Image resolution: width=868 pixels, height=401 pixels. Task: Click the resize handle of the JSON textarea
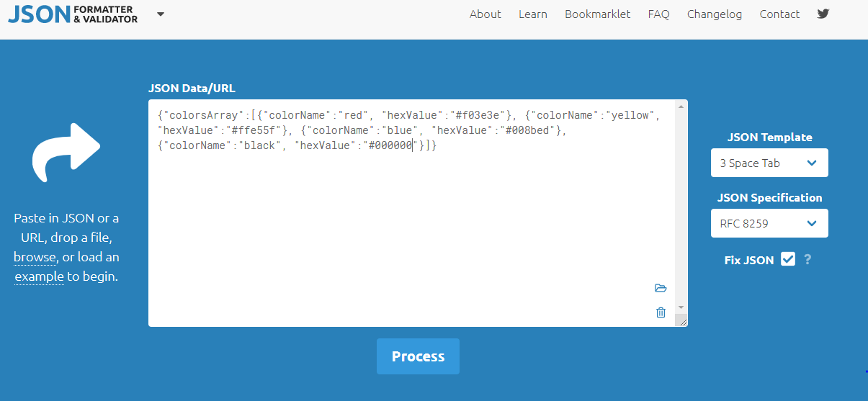681,321
